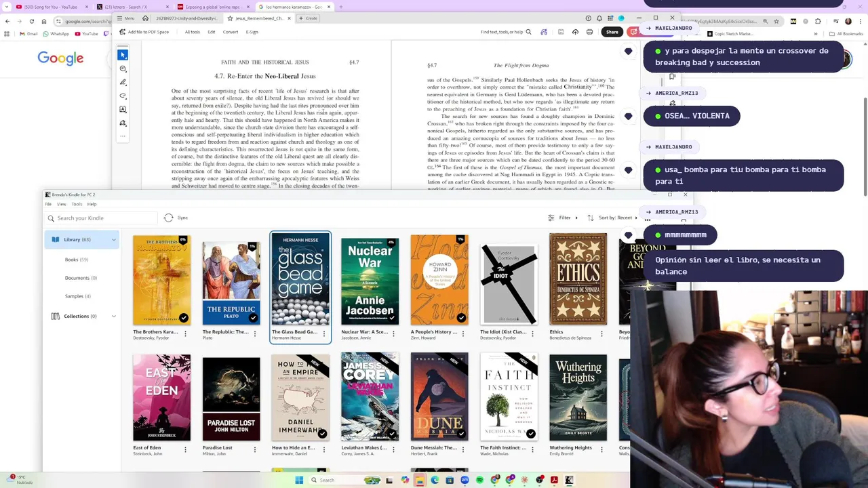Open Kindle File menu
868x488 pixels.
[x=48, y=204]
